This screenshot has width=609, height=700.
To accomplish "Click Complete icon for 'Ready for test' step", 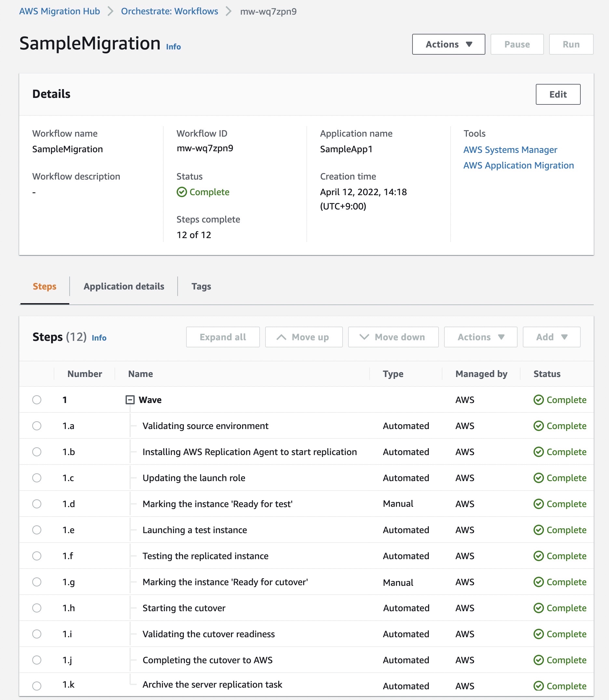I will coord(538,504).
